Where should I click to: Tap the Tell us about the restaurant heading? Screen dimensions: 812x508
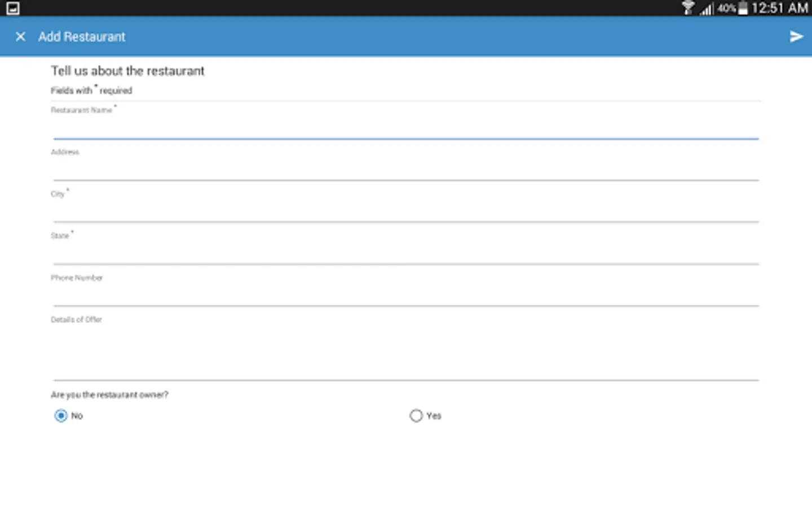127,71
